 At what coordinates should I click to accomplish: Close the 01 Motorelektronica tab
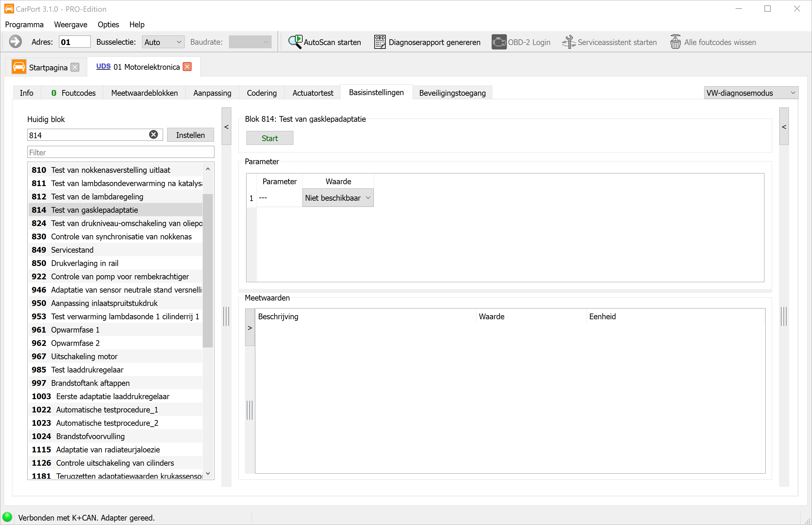click(187, 67)
